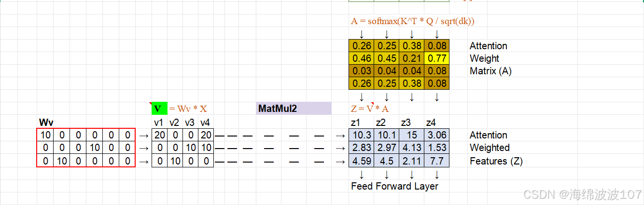The width and height of the screenshot is (644, 205).
Task: Select the MatMul2 purple label cell
Action: (x=294, y=109)
